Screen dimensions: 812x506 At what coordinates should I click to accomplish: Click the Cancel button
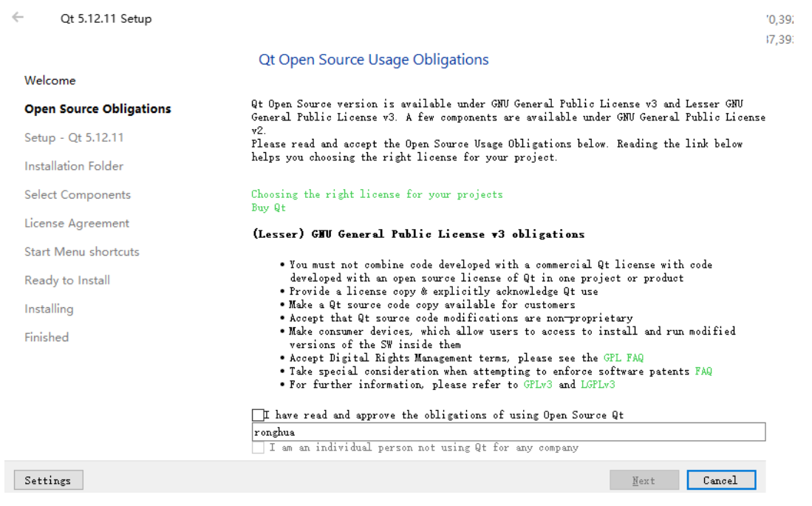pos(721,480)
